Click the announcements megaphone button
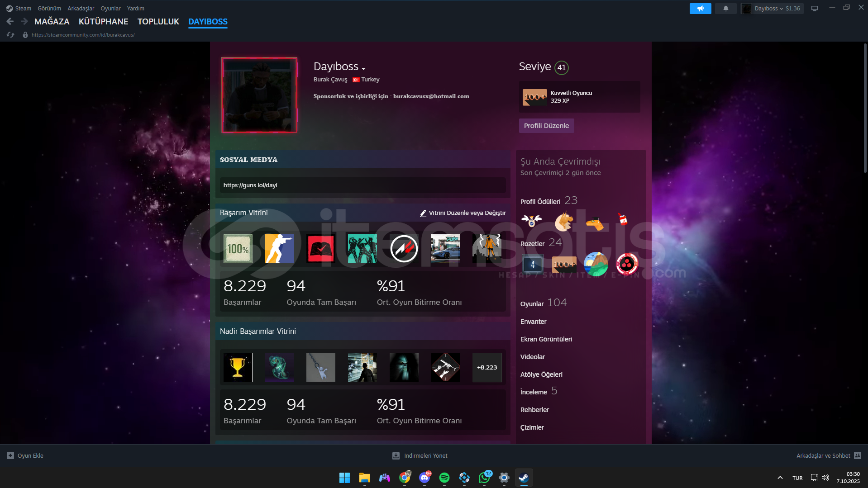868x488 pixels. click(700, 9)
